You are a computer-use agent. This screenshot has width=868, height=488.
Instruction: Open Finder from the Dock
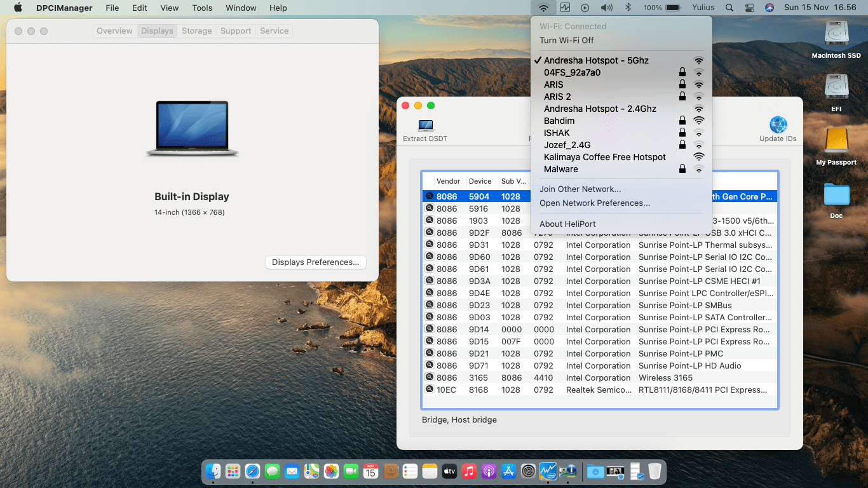(x=214, y=471)
